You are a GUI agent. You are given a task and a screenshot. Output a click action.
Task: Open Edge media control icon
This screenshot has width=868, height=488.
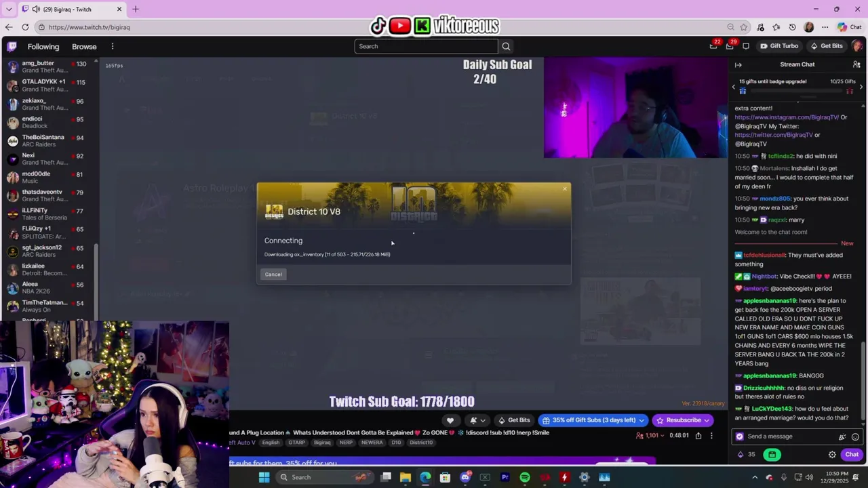(x=761, y=27)
